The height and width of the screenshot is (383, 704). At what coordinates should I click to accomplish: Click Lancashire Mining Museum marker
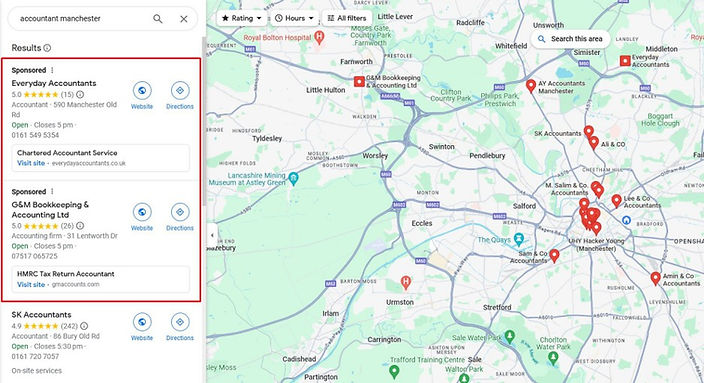(293, 179)
